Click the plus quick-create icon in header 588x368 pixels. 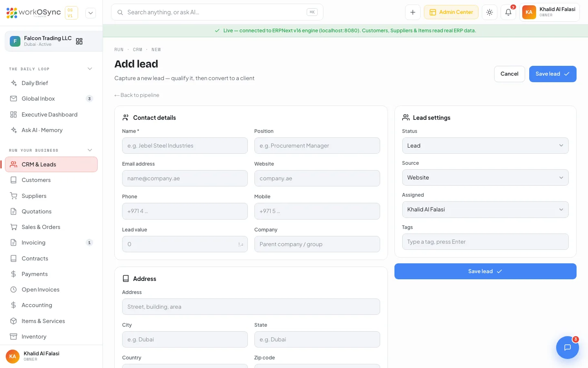coord(413,12)
